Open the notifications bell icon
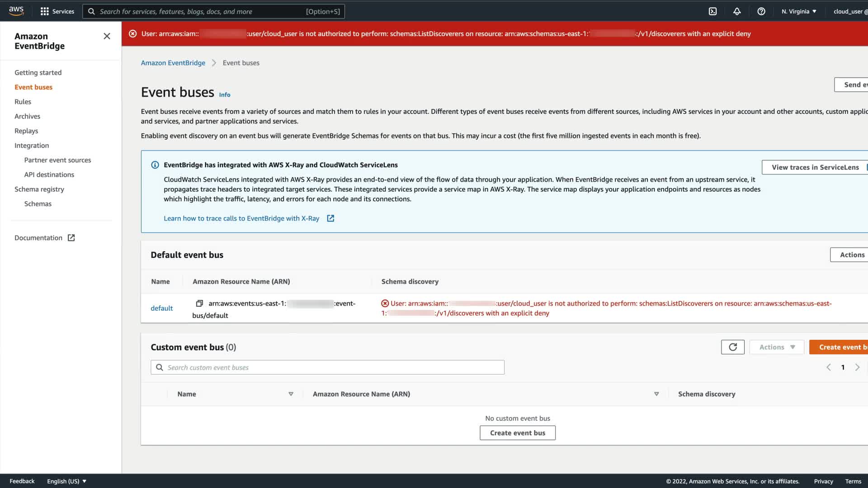The height and width of the screenshot is (488, 868). (x=737, y=11)
